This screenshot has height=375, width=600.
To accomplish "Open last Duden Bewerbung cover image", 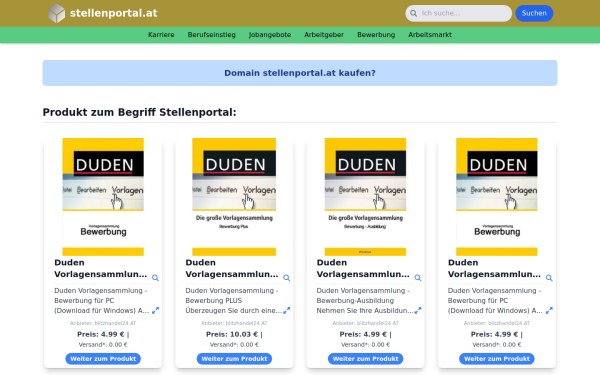I will (497, 197).
